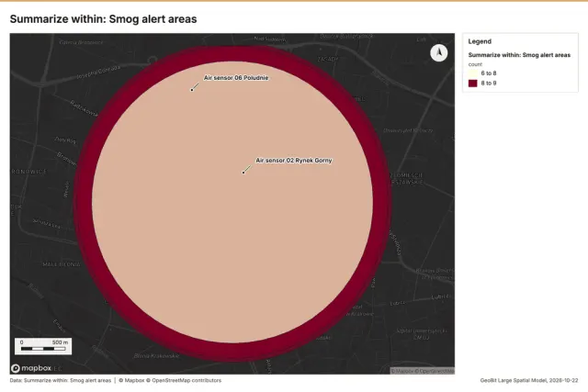Screen dimensions: 588x392
Task: Click the count field label in legend
Action: [x=475, y=64]
